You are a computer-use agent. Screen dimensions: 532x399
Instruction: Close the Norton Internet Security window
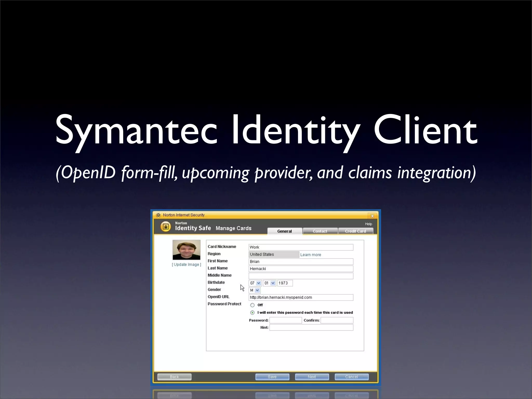pyautogui.click(x=372, y=216)
